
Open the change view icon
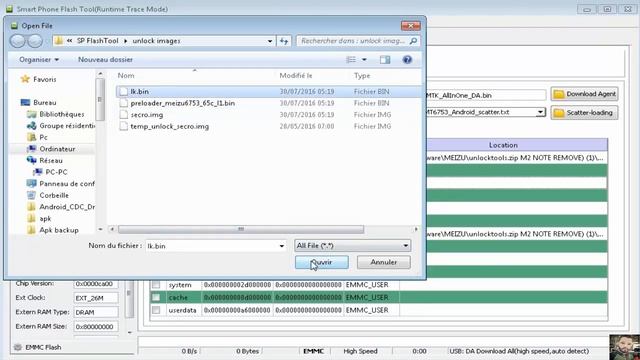tap(351, 60)
